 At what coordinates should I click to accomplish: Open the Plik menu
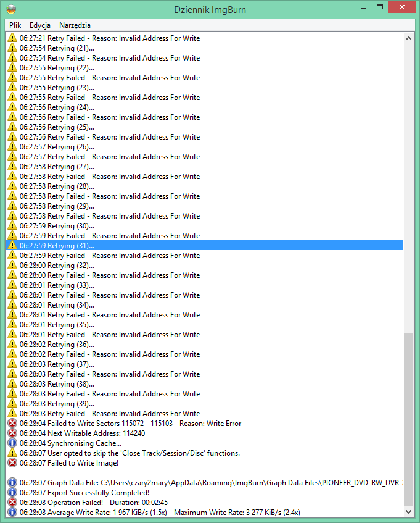coord(15,25)
